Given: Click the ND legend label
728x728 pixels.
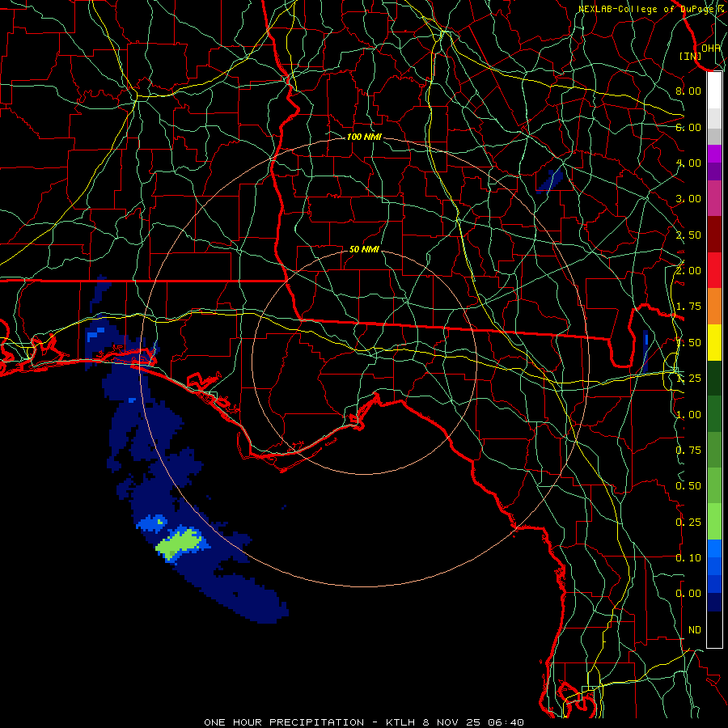Looking at the screenshot, I should tap(695, 630).
